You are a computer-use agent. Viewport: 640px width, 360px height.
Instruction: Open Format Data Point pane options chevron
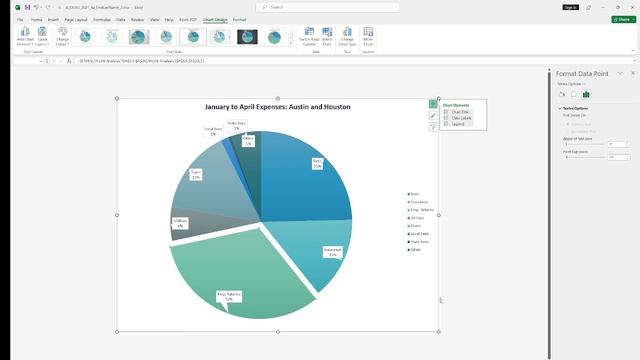tap(620, 73)
